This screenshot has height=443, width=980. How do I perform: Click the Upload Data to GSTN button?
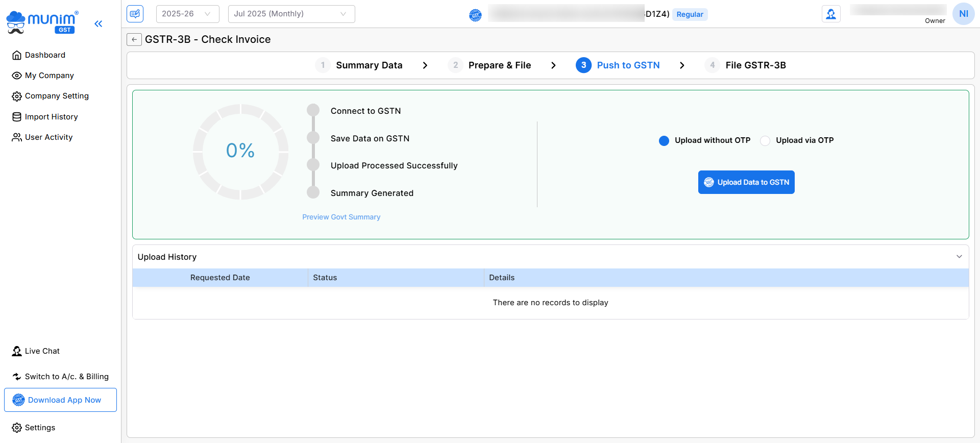tap(746, 182)
